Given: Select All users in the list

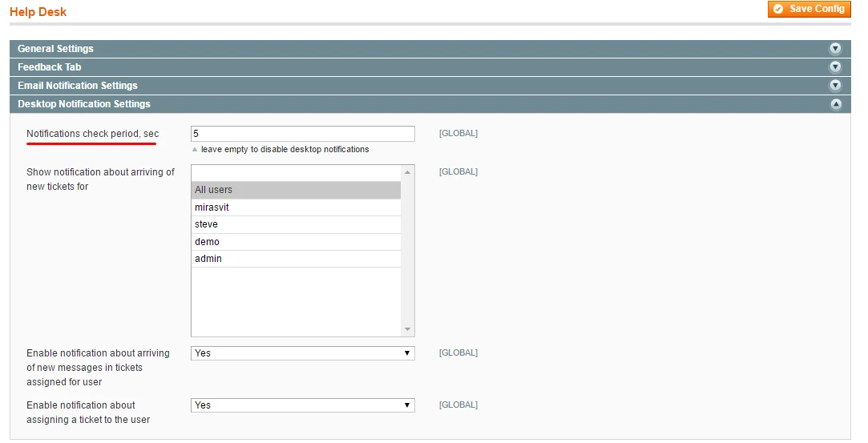Looking at the screenshot, I should click(x=296, y=190).
